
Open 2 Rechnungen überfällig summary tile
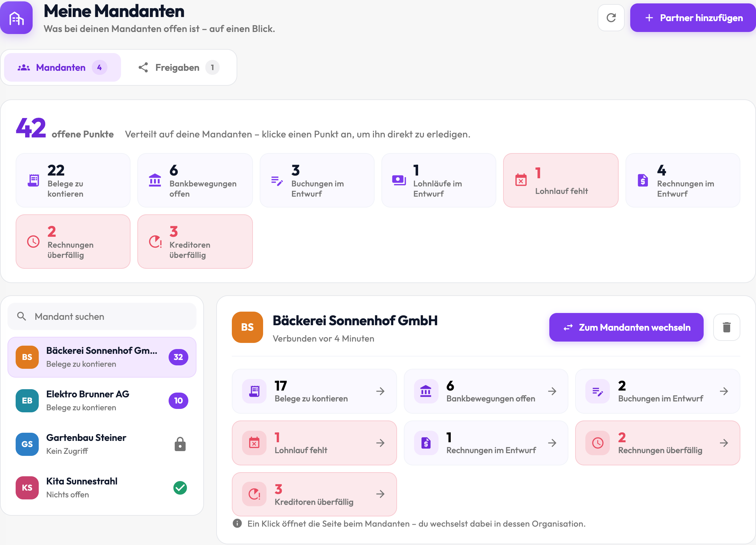point(73,242)
